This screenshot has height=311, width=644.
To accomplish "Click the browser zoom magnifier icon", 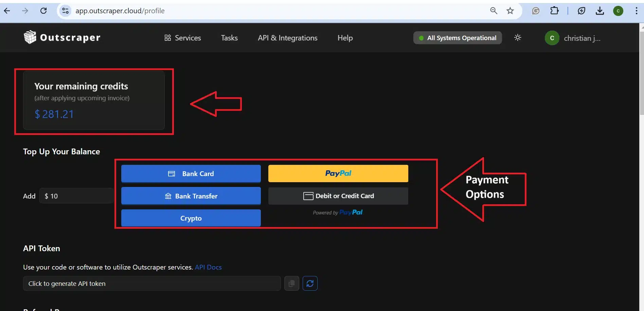I will (x=494, y=11).
